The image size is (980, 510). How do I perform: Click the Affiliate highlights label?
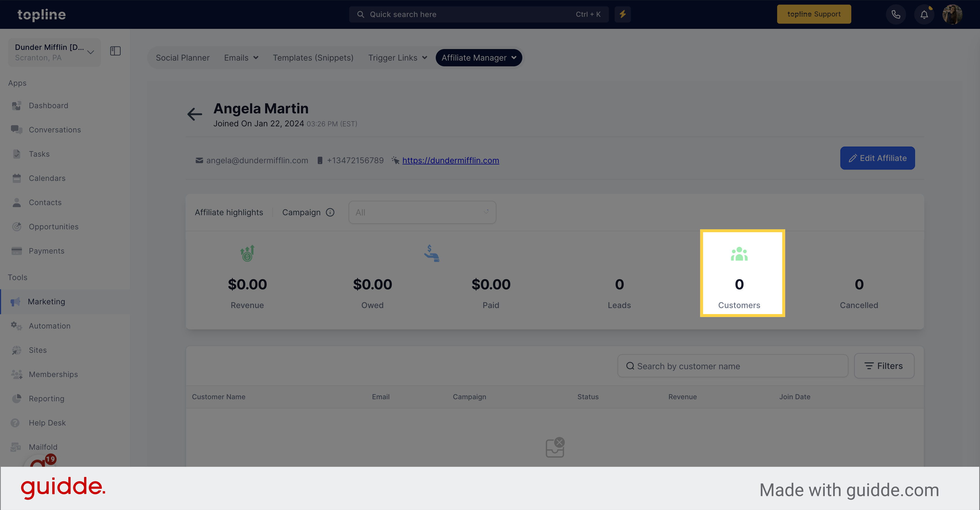point(229,212)
